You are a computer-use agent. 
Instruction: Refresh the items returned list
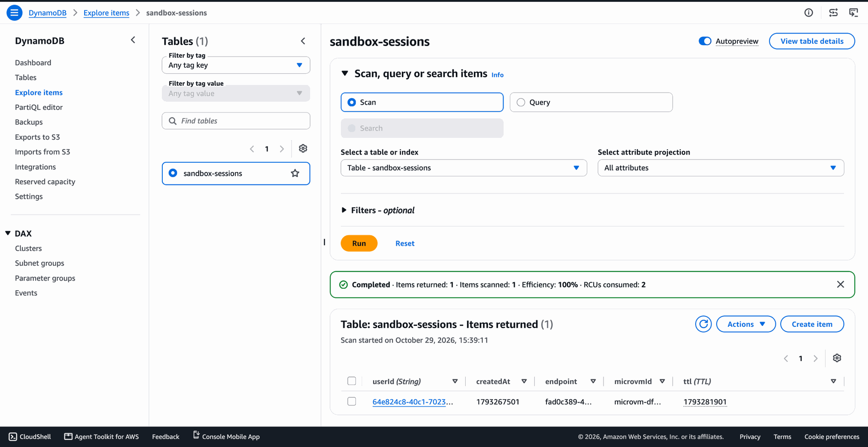703,324
